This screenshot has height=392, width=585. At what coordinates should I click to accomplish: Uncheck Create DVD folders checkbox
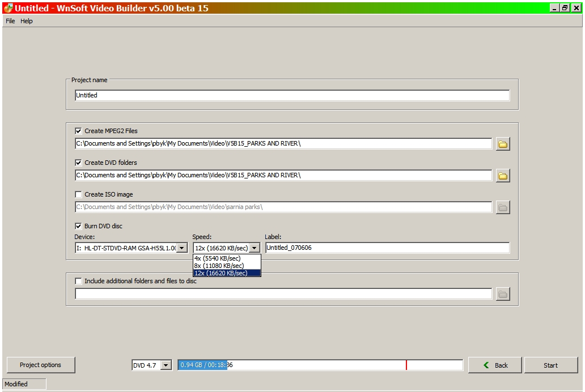point(78,163)
